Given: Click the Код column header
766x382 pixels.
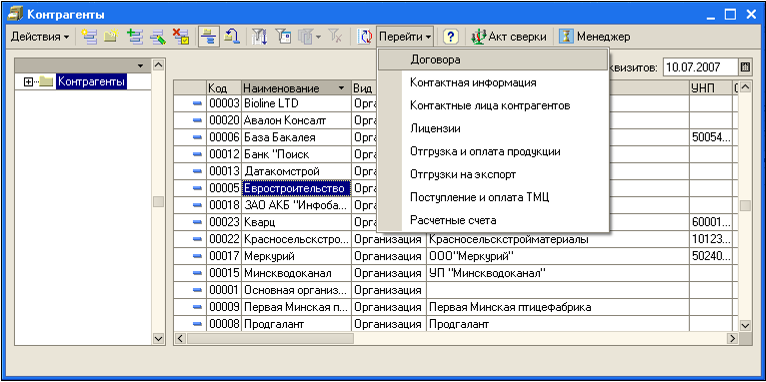Looking at the screenshot, I should tap(224, 88).
